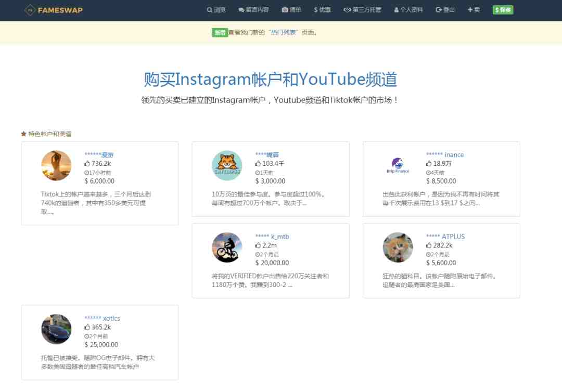
Task: Click the 登出 logout icon
Action: pyautogui.click(x=438, y=10)
